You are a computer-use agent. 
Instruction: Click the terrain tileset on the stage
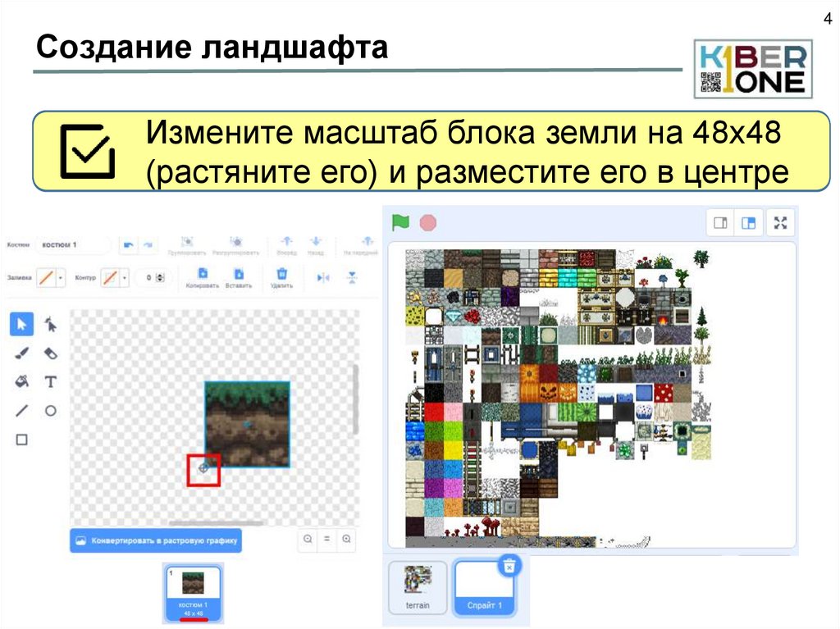point(559,398)
